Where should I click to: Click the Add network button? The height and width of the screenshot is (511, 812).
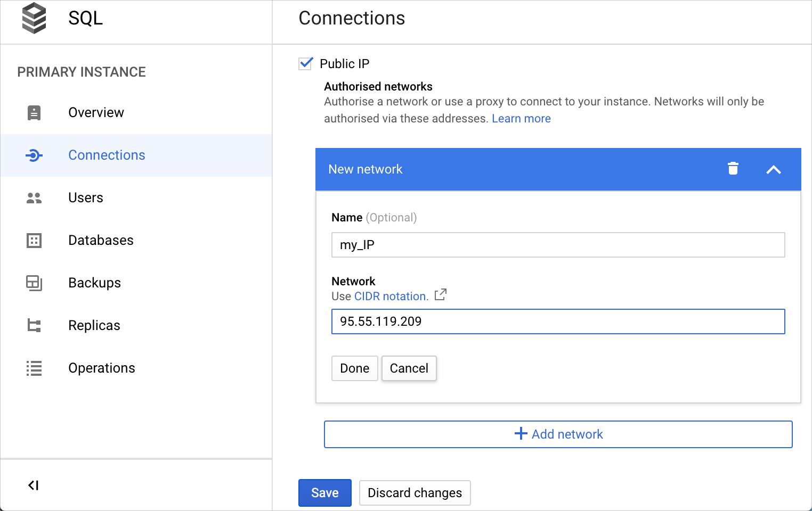click(558, 434)
